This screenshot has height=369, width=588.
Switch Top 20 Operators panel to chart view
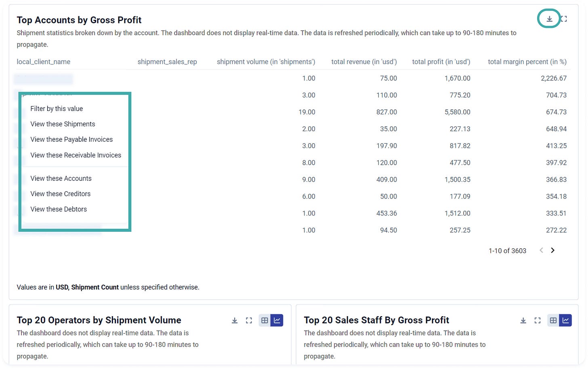(277, 321)
